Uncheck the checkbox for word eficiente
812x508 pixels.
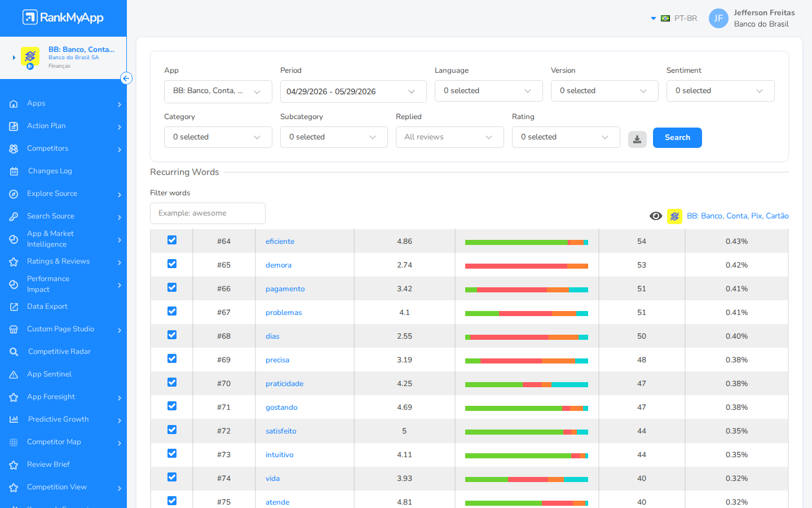click(172, 240)
